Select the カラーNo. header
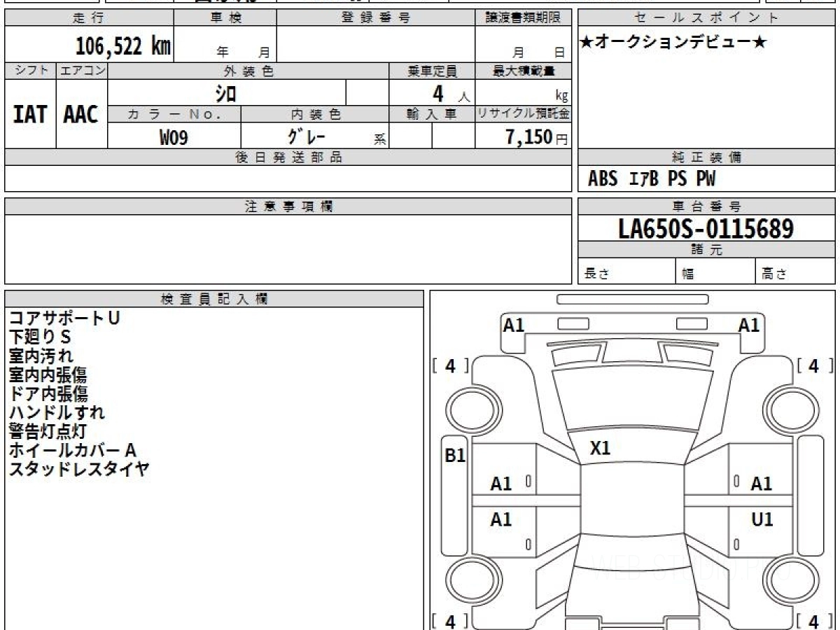Viewport: 840px width, 630px height. [174, 114]
